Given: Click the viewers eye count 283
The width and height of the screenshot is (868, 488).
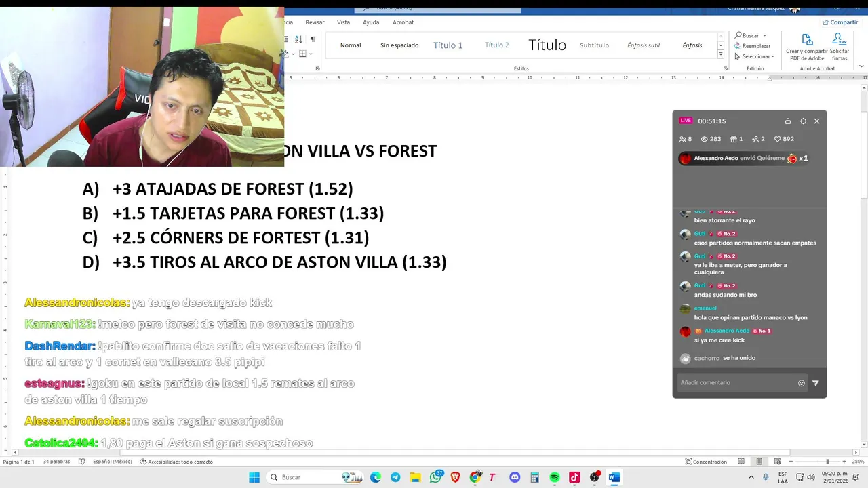Looking at the screenshot, I should click(711, 139).
